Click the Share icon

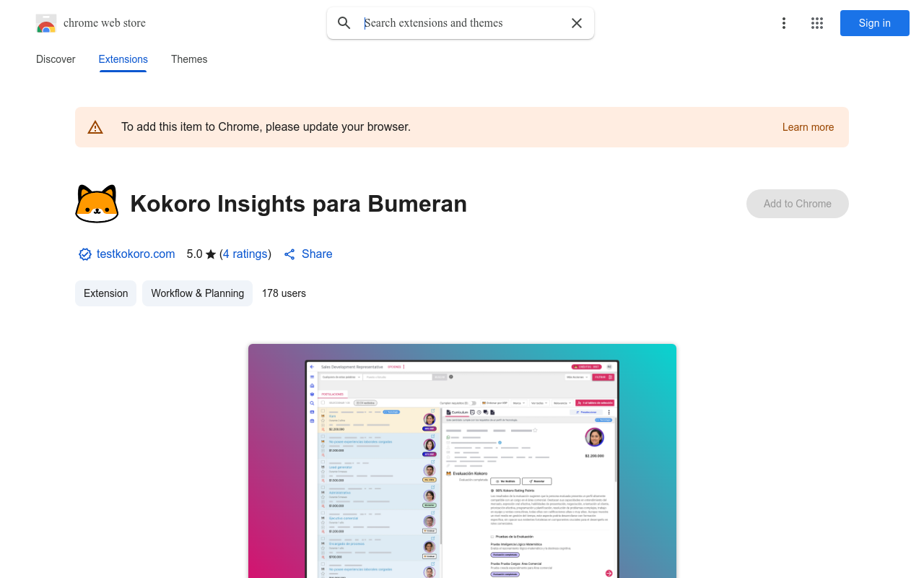click(289, 254)
